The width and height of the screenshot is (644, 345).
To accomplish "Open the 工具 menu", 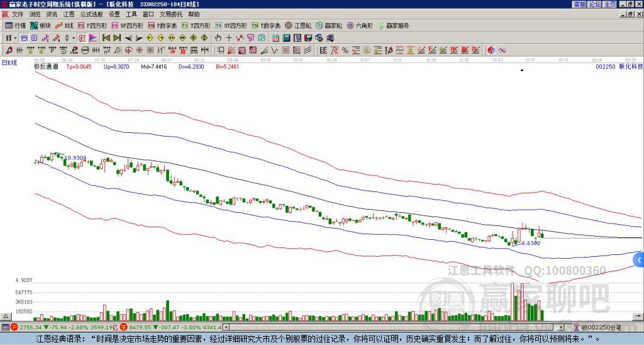I will [x=131, y=14].
